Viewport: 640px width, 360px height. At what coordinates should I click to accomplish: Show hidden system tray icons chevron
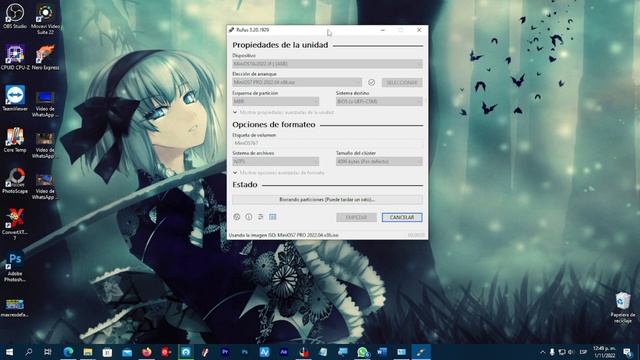[x=542, y=352]
